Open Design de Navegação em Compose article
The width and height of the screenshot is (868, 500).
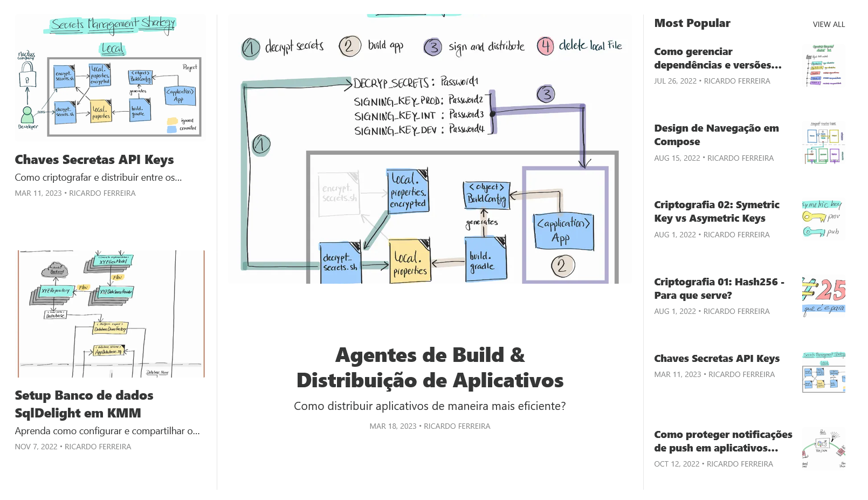pos(717,135)
